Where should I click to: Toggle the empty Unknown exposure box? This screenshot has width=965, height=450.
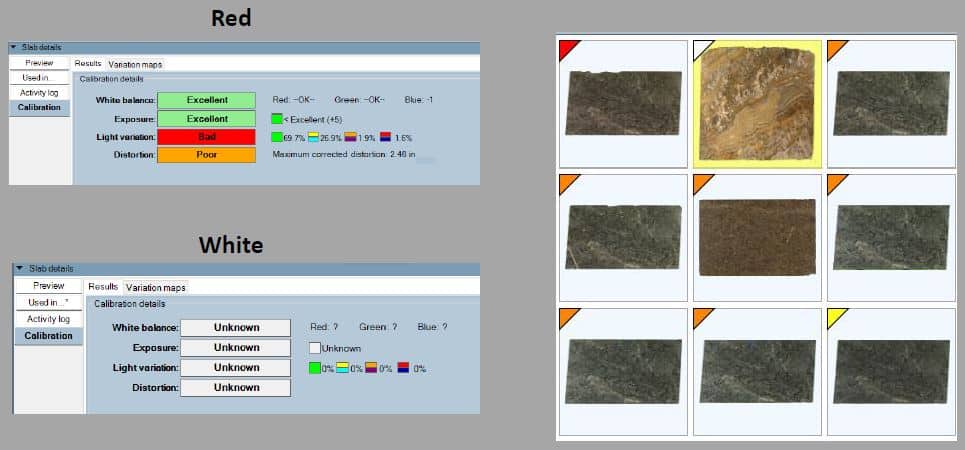[x=314, y=348]
